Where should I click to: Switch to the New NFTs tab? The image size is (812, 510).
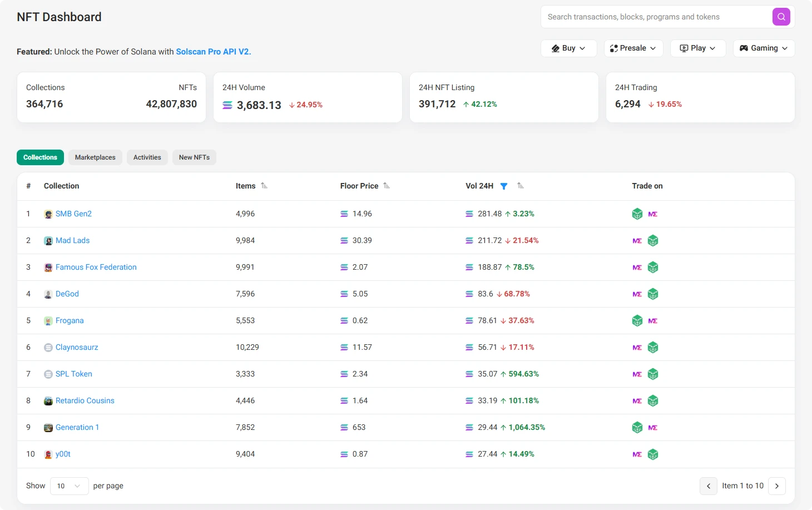(194, 157)
